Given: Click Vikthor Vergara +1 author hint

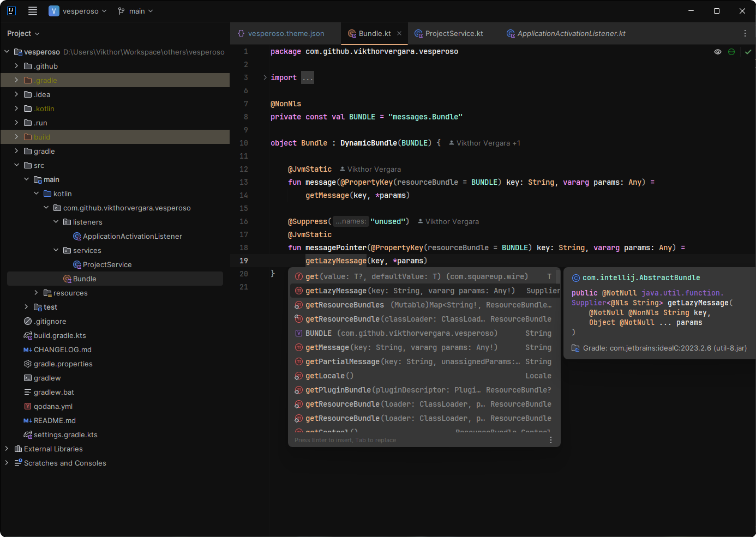Looking at the screenshot, I should (484, 143).
